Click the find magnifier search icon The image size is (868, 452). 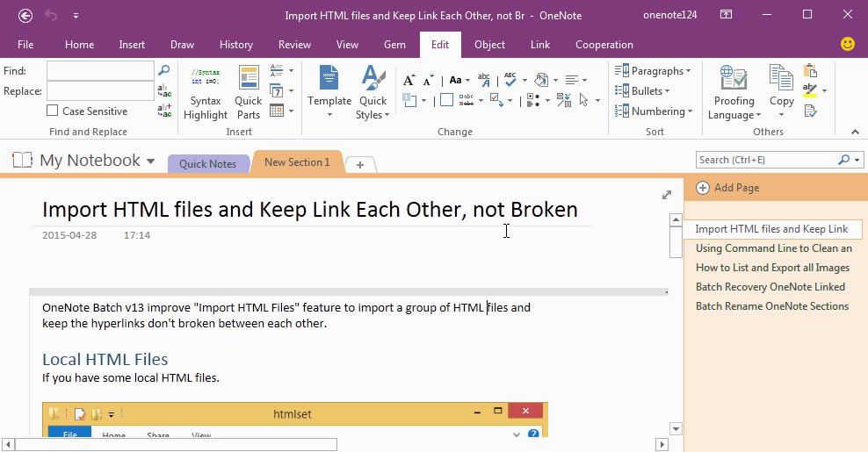tap(163, 70)
